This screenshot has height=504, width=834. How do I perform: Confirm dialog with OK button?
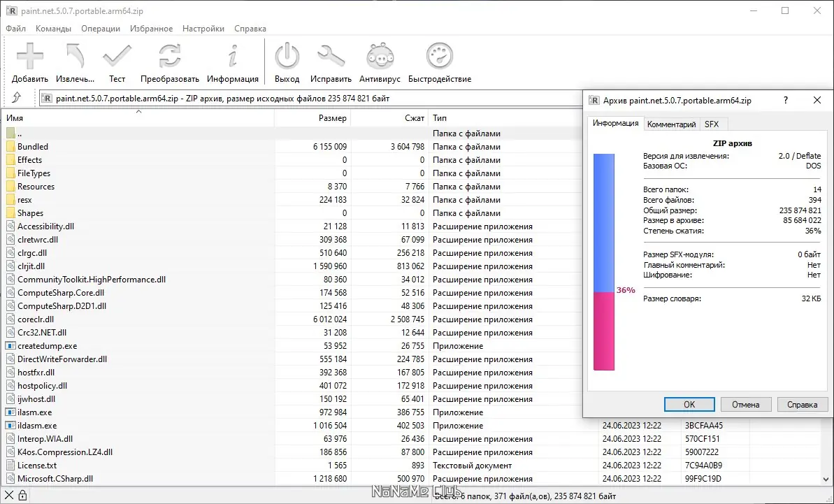(x=689, y=405)
